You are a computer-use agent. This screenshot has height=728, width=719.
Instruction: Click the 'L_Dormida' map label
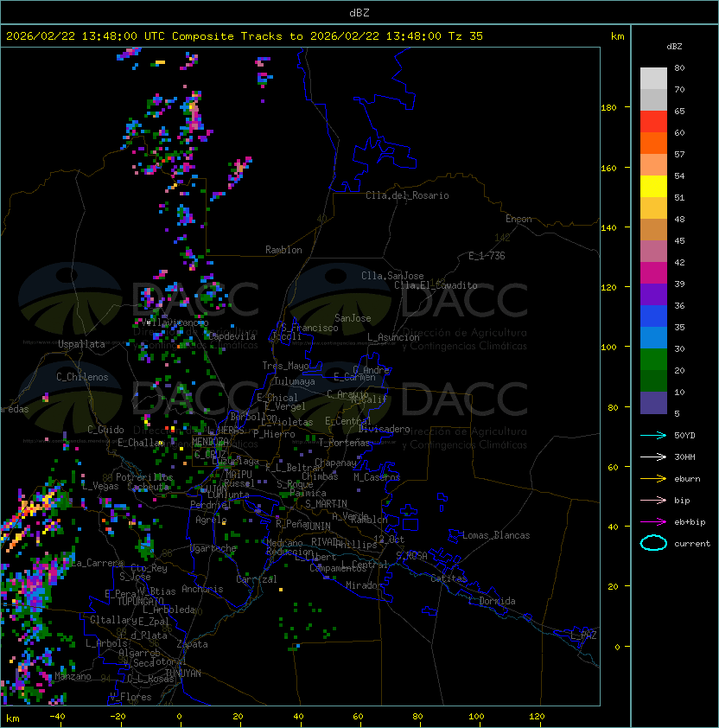(x=492, y=601)
